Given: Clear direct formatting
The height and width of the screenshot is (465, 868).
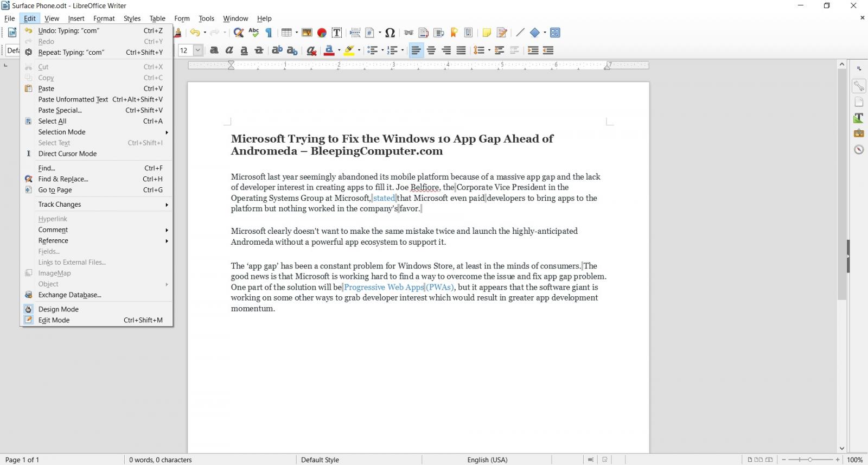Looking at the screenshot, I should (x=311, y=50).
